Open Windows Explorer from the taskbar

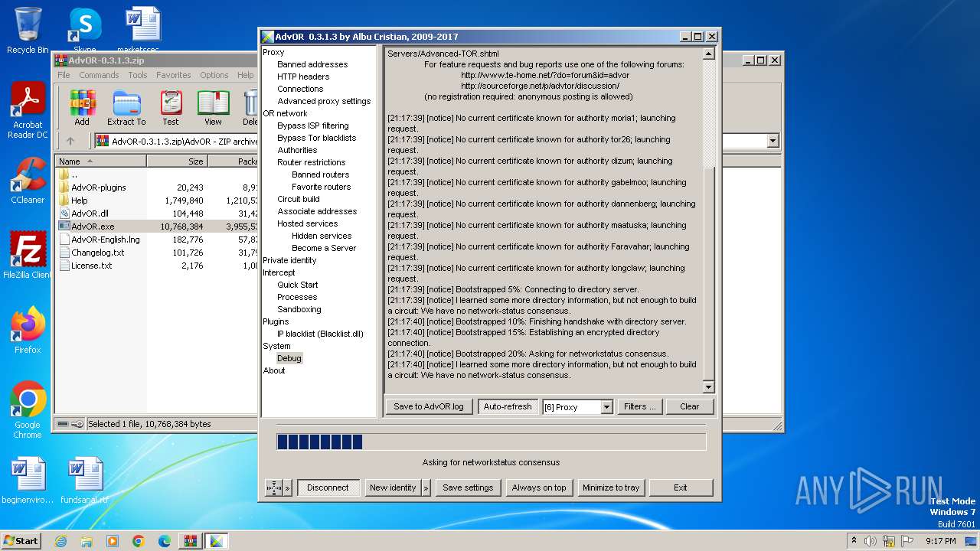click(x=87, y=541)
